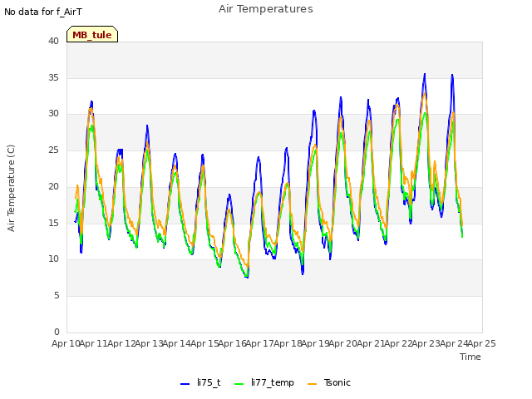Screen dimensions: 532x399
Task: Click the Air Temperatures chart title
Action: (266, 9)
